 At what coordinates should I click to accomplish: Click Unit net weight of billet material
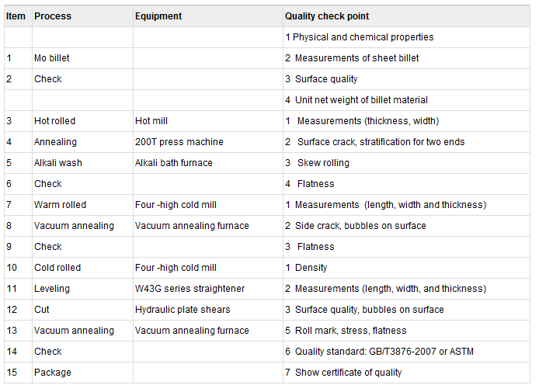point(361,100)
